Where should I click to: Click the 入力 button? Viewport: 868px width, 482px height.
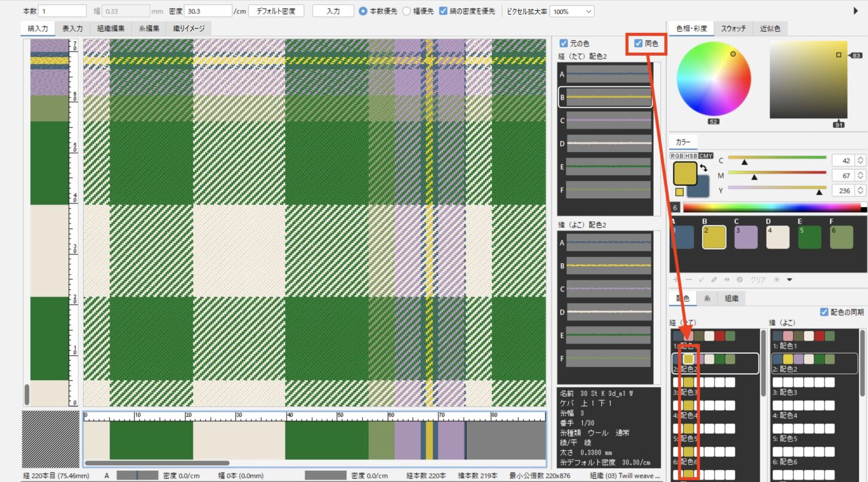(x=333, y=11)
